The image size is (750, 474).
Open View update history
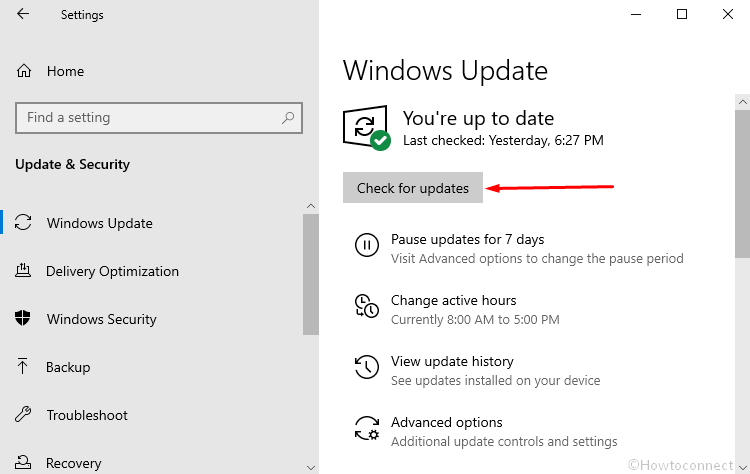click(x=452, y=361)
